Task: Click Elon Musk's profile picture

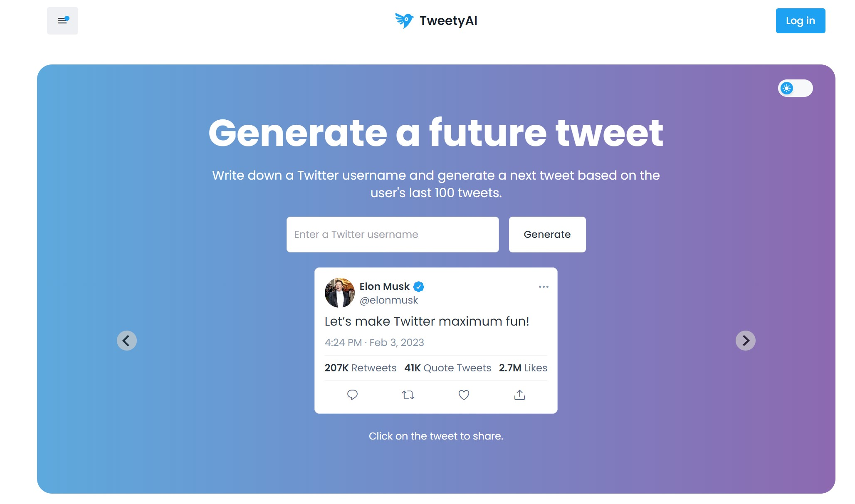Action: (x=340, y=293)
